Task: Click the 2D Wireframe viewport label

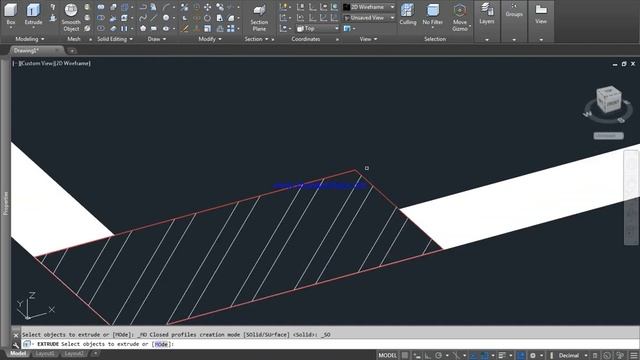Action: [x=72, y=63]
